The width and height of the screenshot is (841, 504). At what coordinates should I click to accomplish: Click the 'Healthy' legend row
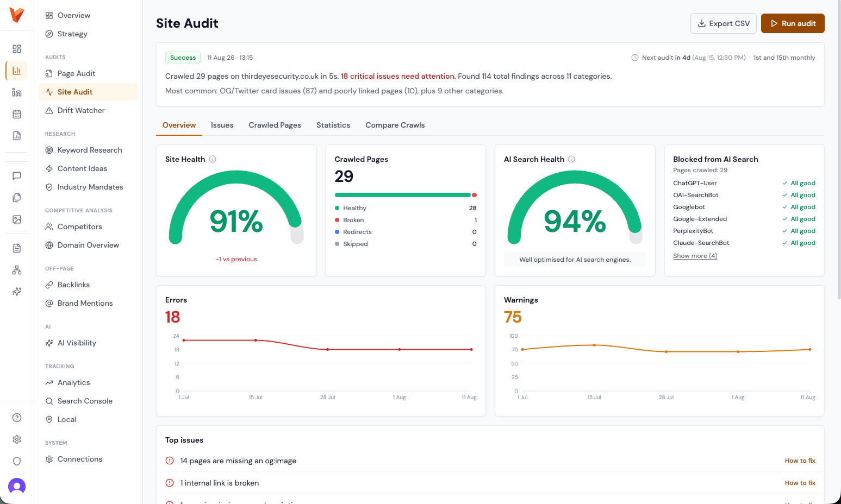coord(406,208)
